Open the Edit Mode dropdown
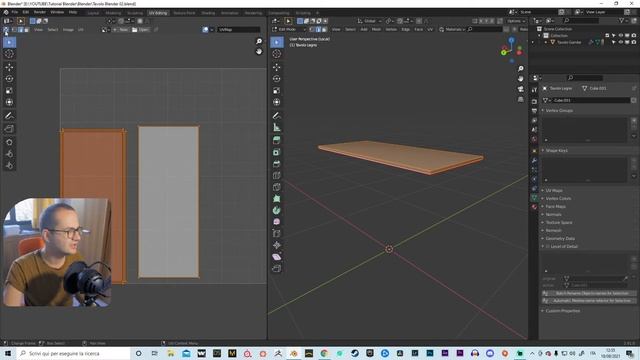640x360 pixels. coord(289,29)
